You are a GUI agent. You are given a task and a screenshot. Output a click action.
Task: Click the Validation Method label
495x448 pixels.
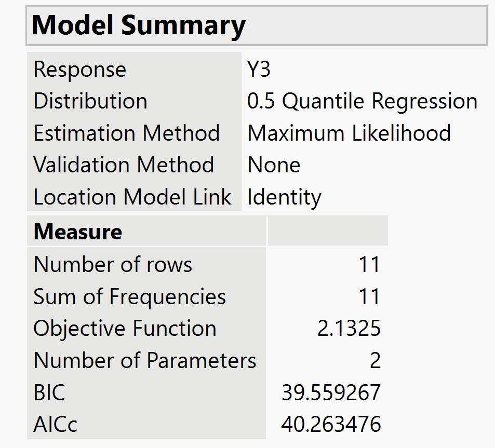(x=124, y=165)
